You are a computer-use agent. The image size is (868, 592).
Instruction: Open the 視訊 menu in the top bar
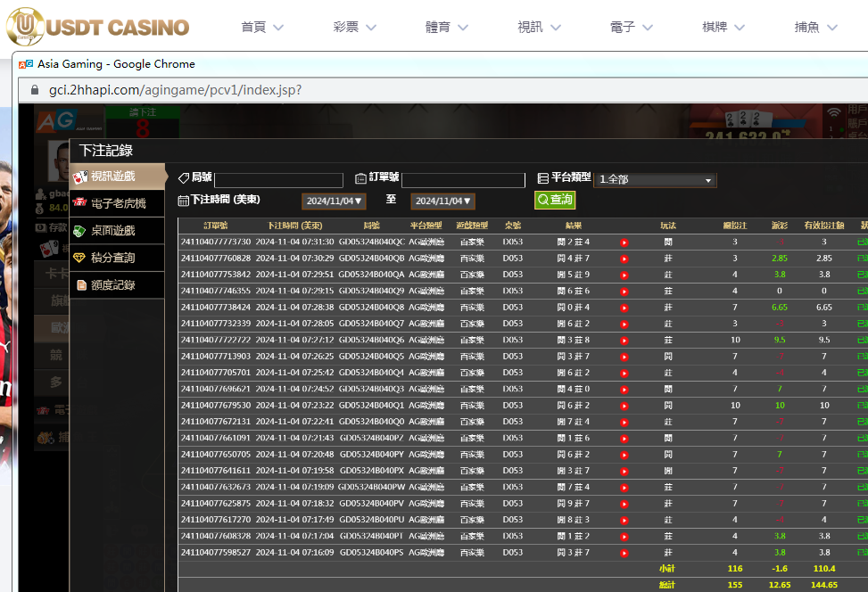click(x=539, y=28)
